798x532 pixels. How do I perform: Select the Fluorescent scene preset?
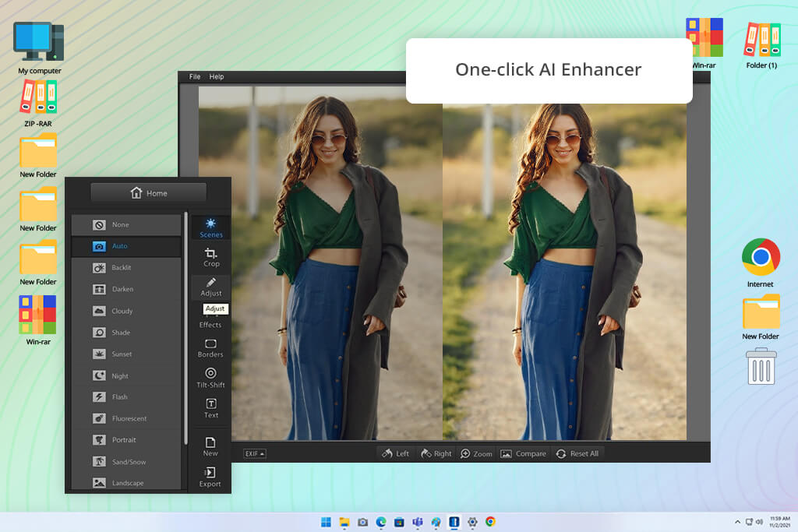tap(126, 418)
